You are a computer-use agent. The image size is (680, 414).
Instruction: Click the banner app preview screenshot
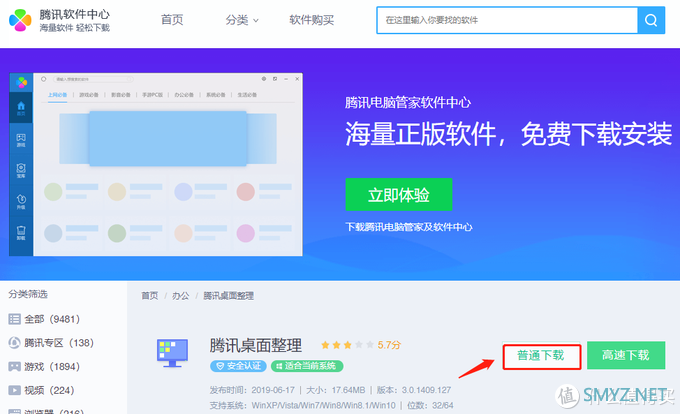click(156, 164)
